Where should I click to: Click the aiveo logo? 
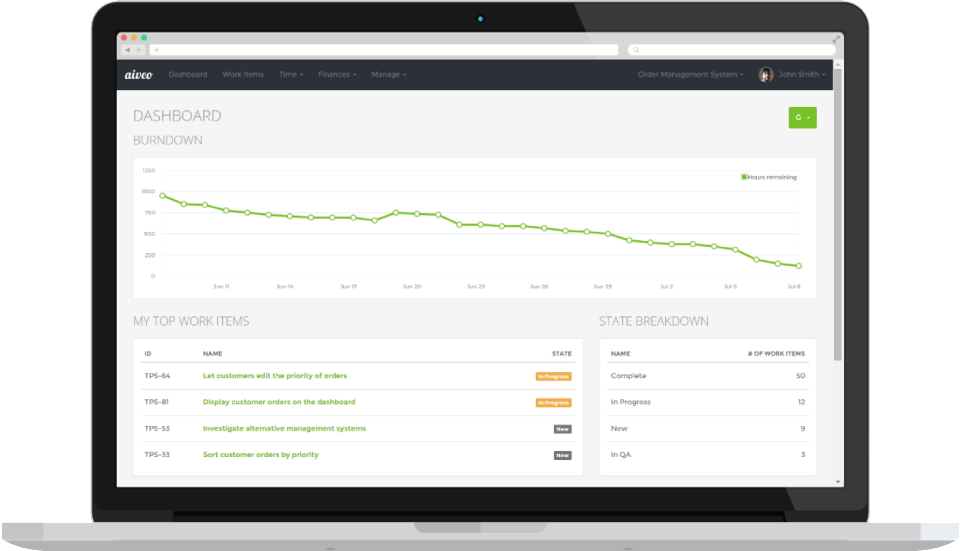click(138, 75)
